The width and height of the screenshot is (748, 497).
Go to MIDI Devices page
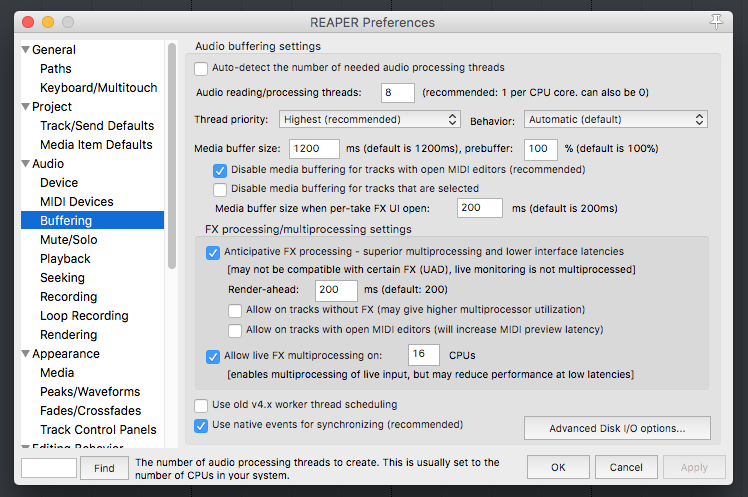tap(76, 202)
